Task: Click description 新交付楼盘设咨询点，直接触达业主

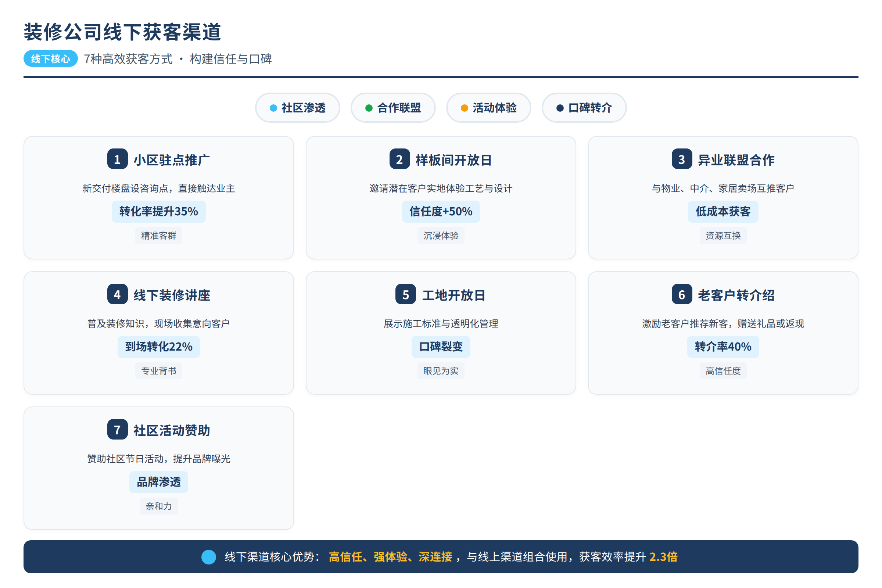Action: (x=159, y=188)
